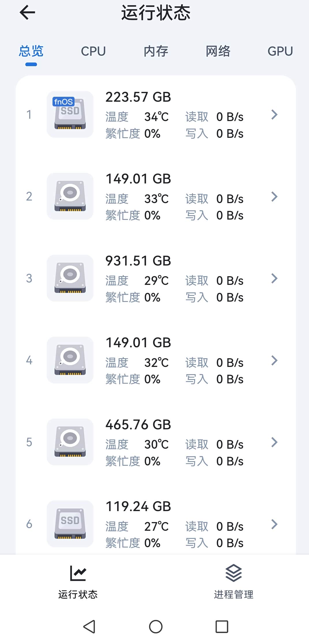Viewport: 309px width, 644px height.
Task: Expand details for the 223.57 GB disk chevron
Action: tap(274, 115)
